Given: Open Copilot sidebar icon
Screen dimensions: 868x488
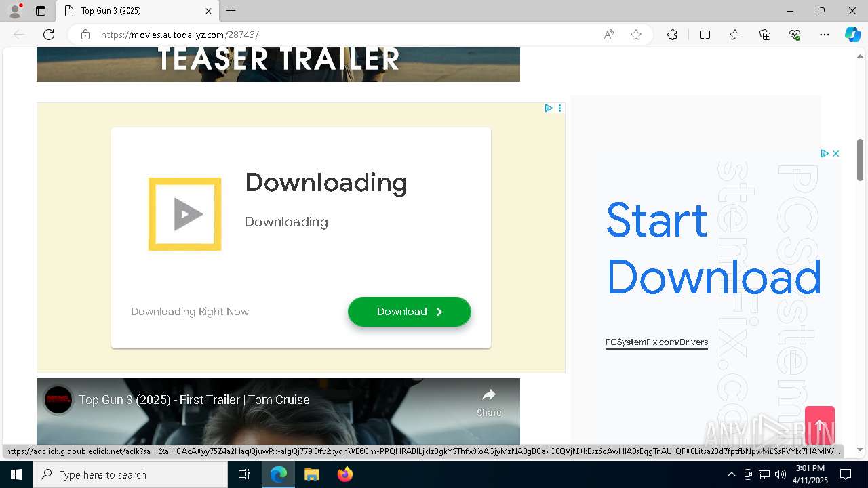Looking at the screenshot, I should click(852, 35).
